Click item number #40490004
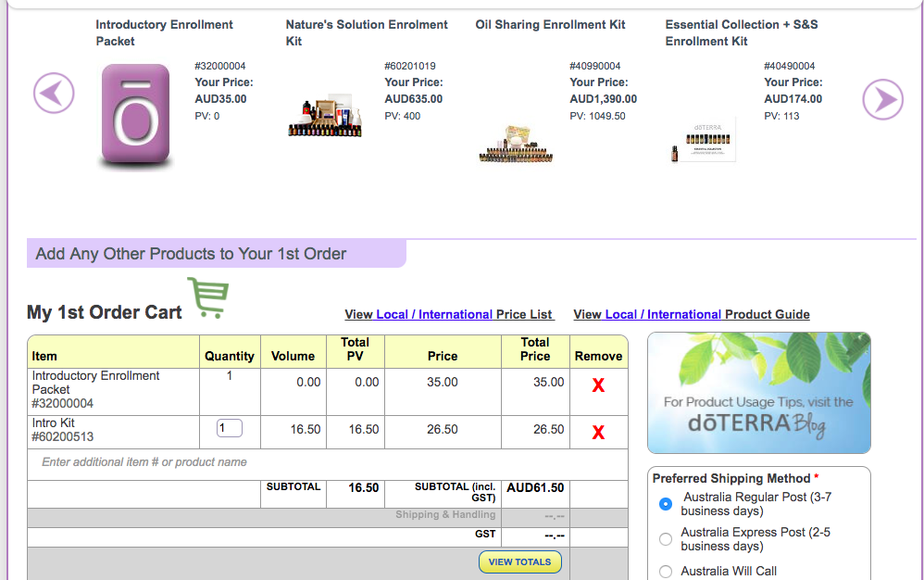The width and height of the screenshot is (924, 580). click(x=790, y=66)
